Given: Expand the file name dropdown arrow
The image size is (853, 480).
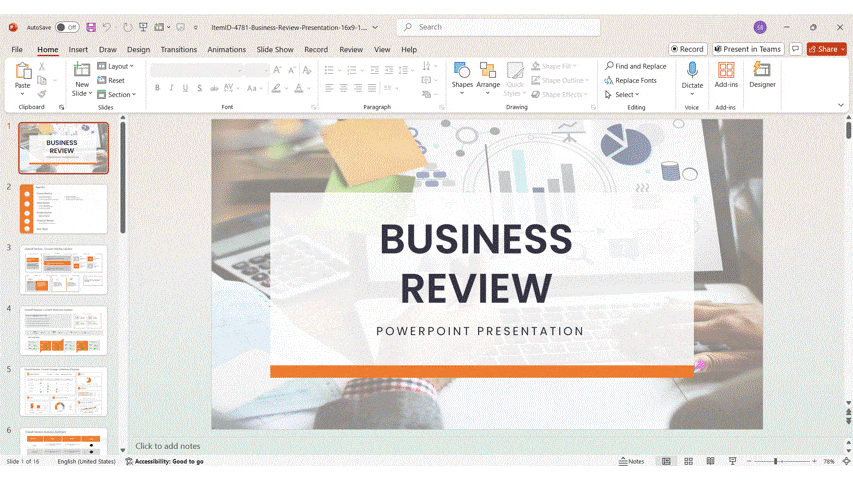Looking at the screenshot, I should [x=375, y=27].
